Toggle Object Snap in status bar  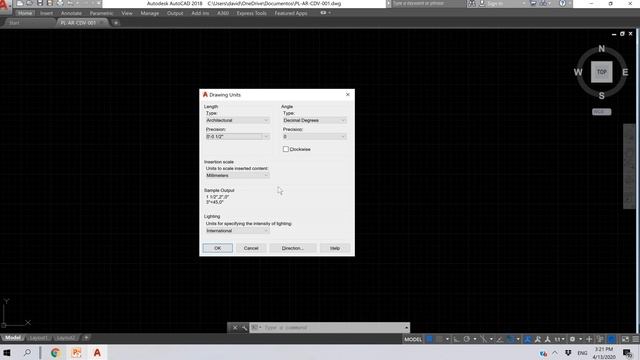click(x=511, y=339)
